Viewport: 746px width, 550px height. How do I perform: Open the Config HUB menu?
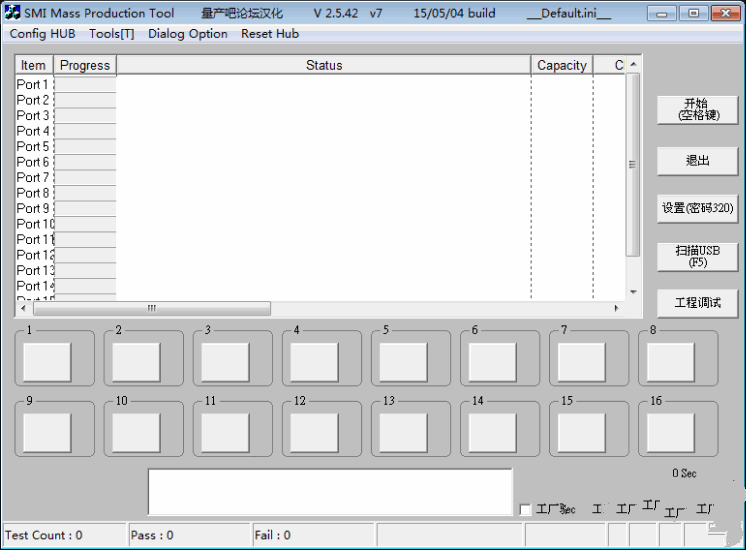pos(42,34)
